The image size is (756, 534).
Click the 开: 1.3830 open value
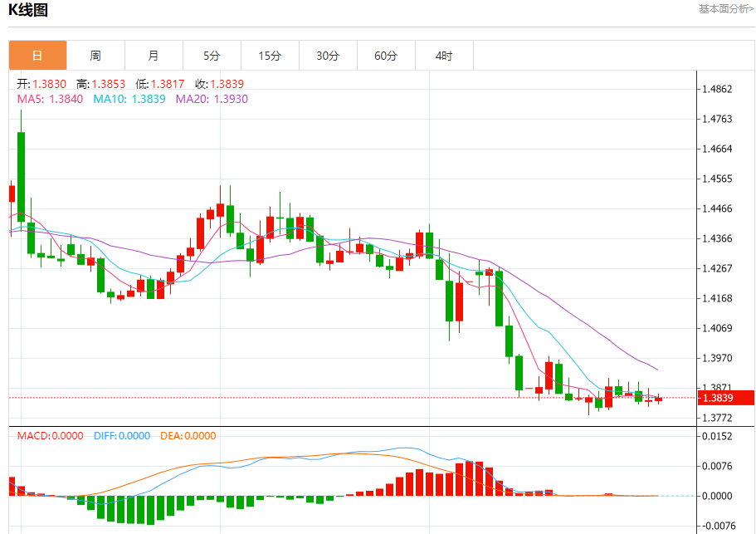pos(41,84)
